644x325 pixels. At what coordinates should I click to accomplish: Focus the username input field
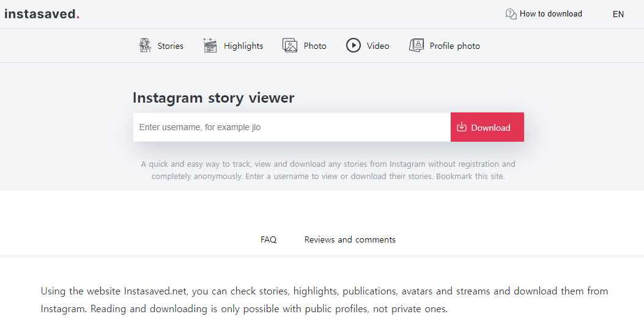click(292, 127)
